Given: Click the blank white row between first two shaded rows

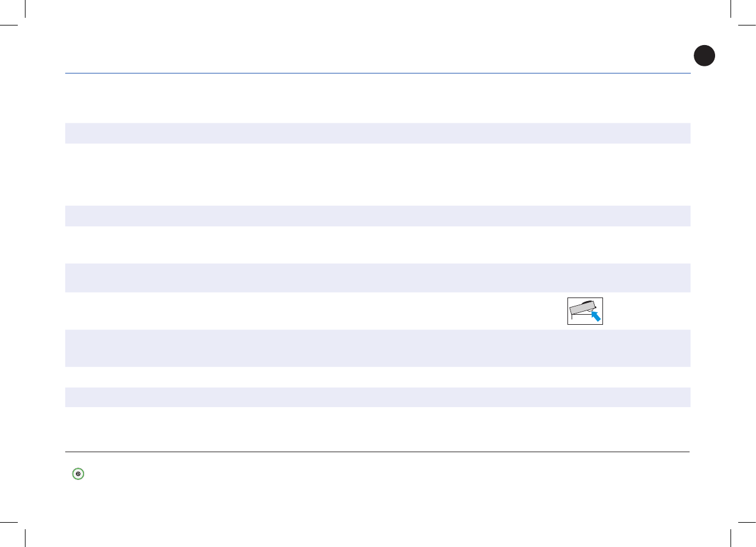Looking at the screenshot, I should [x=378, y=174].
